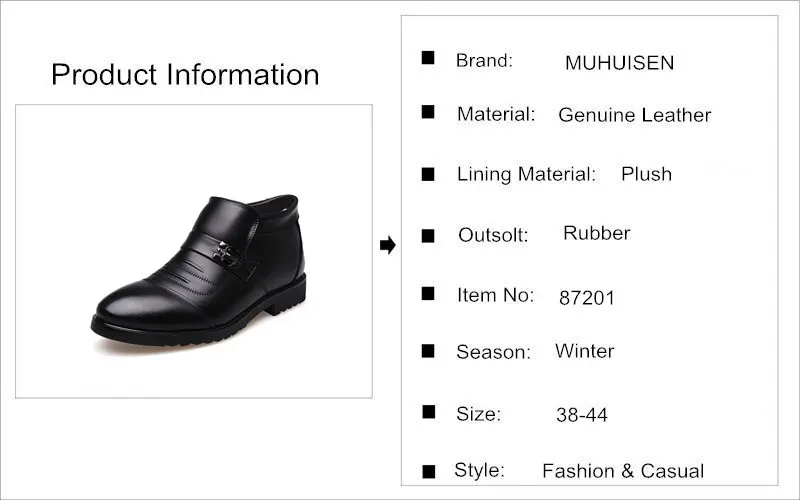
Task: Select the MUHUISEN brand name text
Action: (x=619, y=63)
